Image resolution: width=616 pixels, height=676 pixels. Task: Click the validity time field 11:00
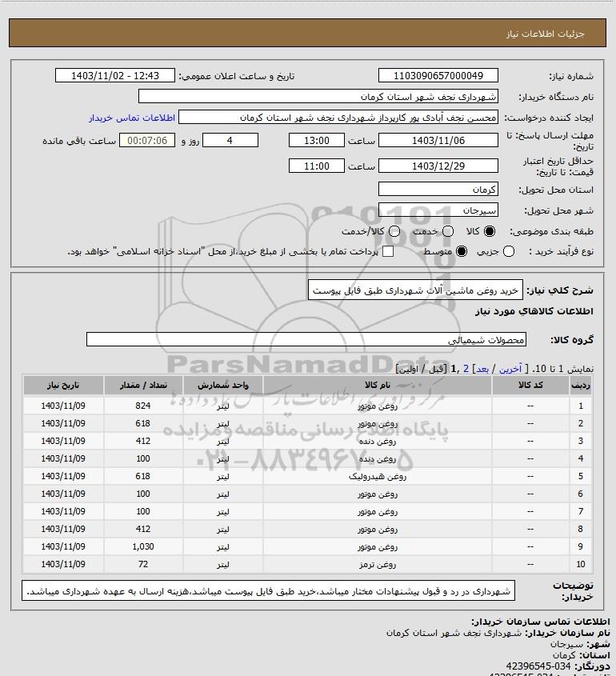pos(317,166)
